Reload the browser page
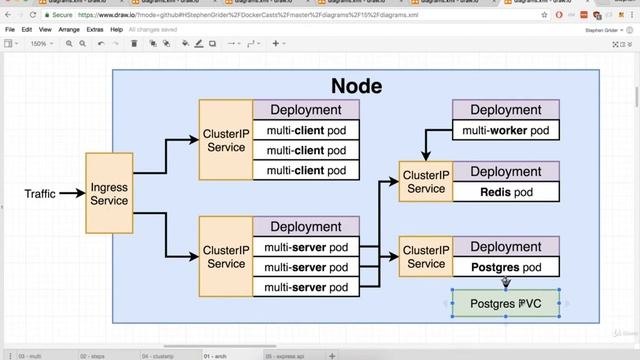Image resolution: width=640 pixels, height=360 pixels. [x=33, y=15]
